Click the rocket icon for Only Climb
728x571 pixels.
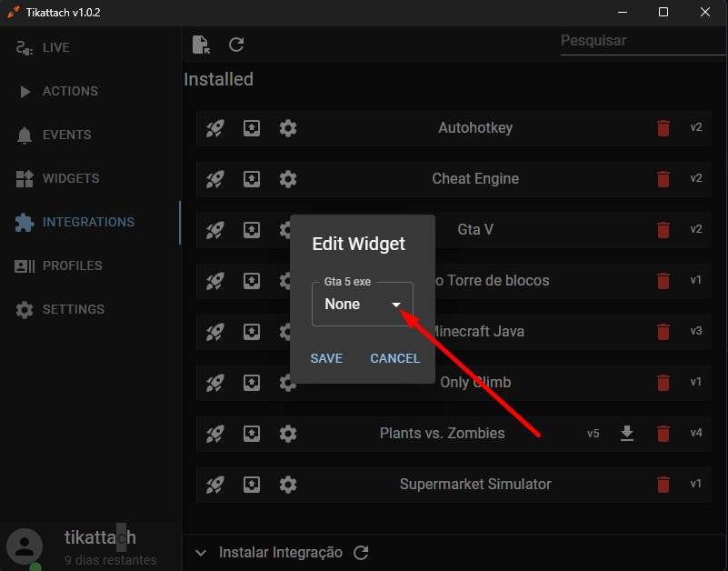coord(215,383)
